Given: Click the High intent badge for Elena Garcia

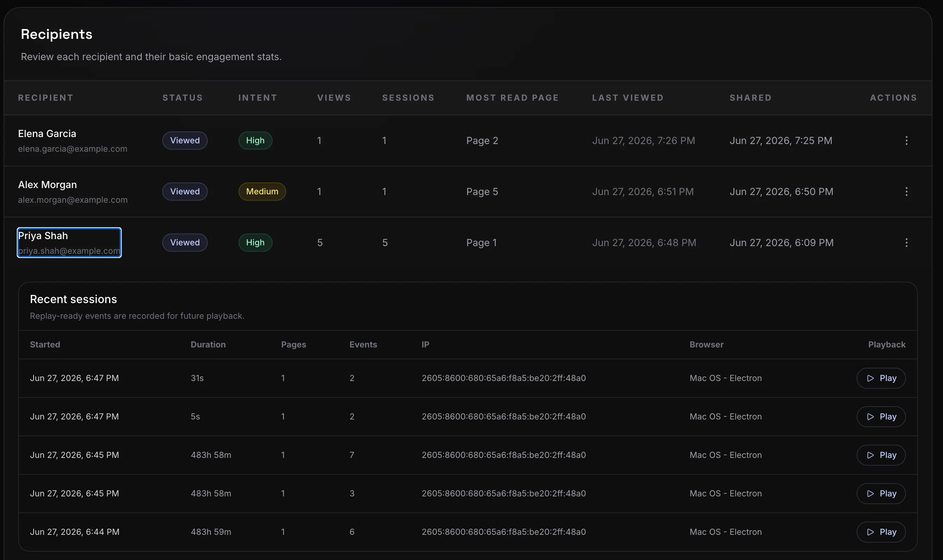Looking at the screenshot, I should [x=255, y=141].
